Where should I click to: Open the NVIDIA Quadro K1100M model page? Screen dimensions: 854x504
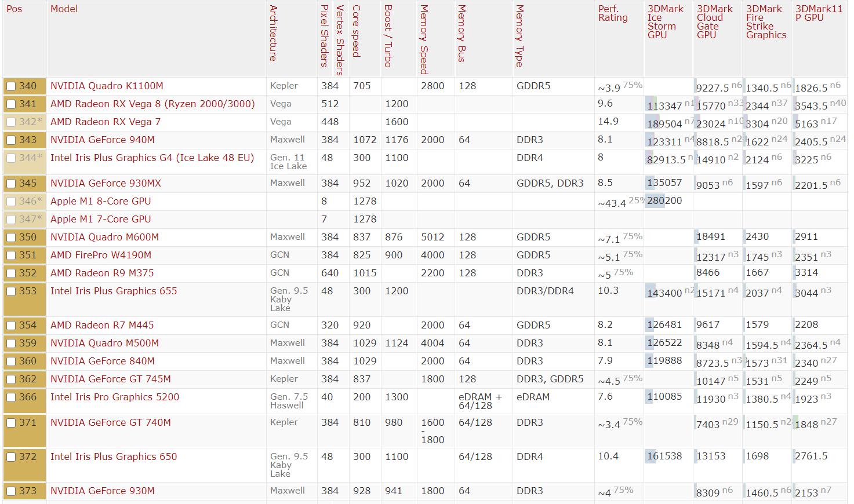tap(107, 86)
